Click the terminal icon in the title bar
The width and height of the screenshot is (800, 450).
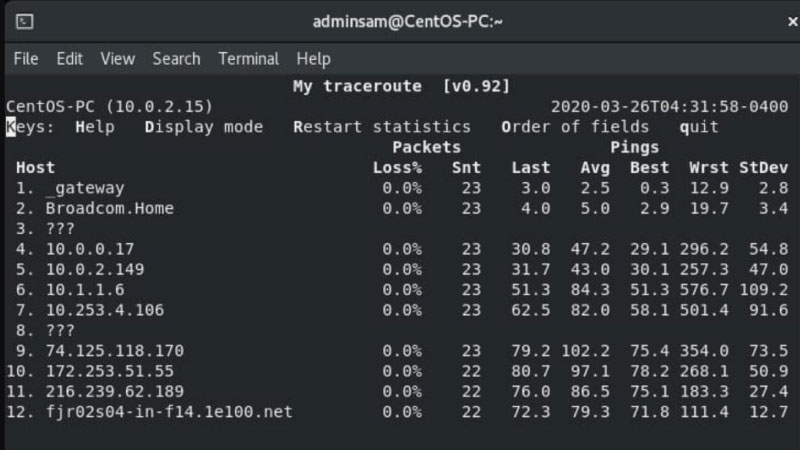pos(26,21)
